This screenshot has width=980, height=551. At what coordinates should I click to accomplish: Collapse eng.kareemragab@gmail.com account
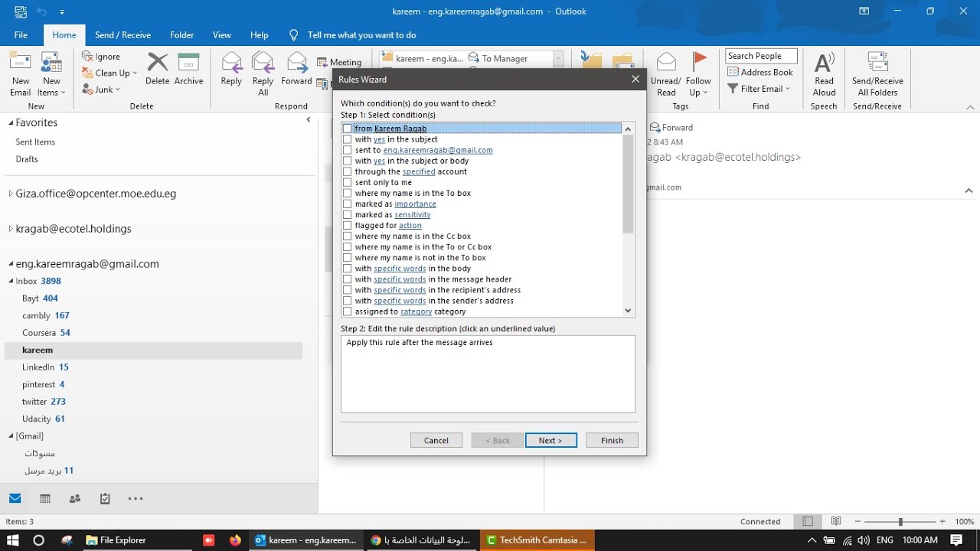pyautogui.click(x=11, y=264)
